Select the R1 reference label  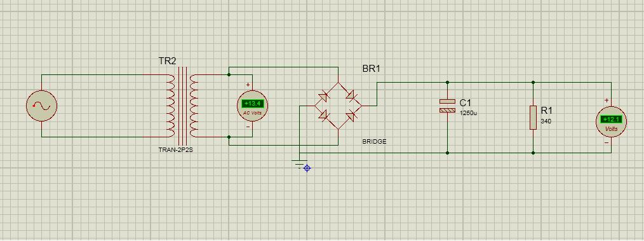click(x=547, y=110)
